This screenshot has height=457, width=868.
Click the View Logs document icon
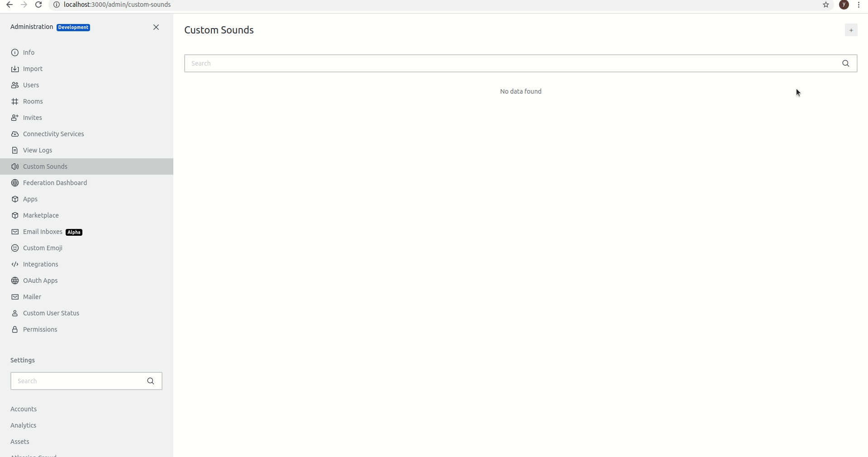15,150
